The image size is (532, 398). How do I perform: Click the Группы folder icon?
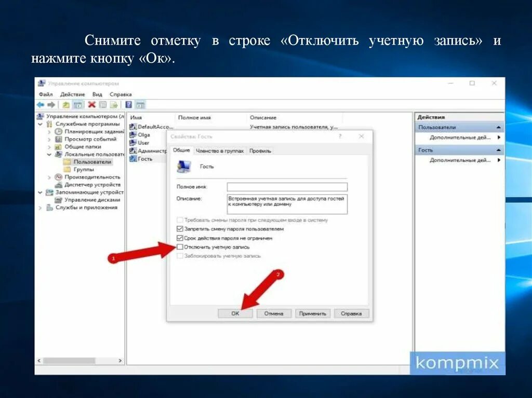point(68,169)
